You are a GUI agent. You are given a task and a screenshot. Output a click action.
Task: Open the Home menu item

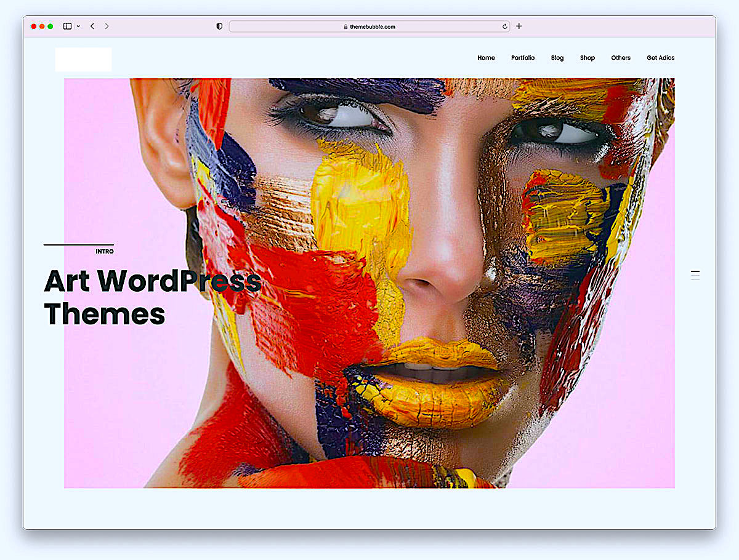coord(486,58)
